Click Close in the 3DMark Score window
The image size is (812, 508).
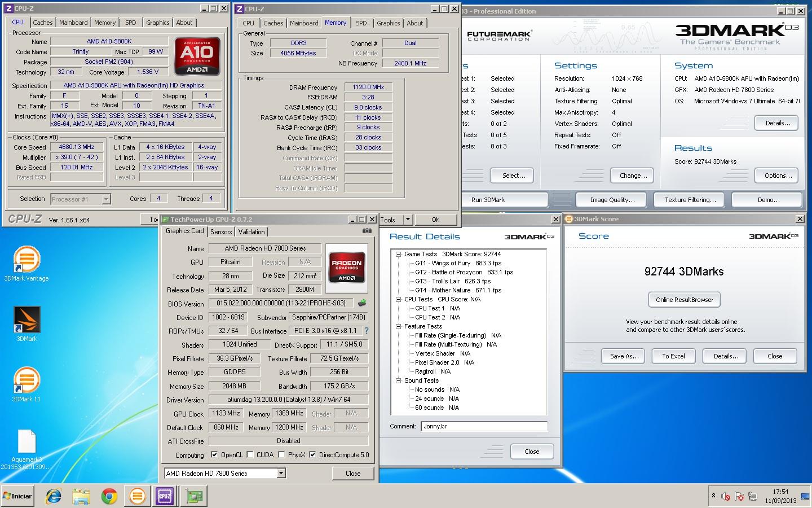[775, 356]
